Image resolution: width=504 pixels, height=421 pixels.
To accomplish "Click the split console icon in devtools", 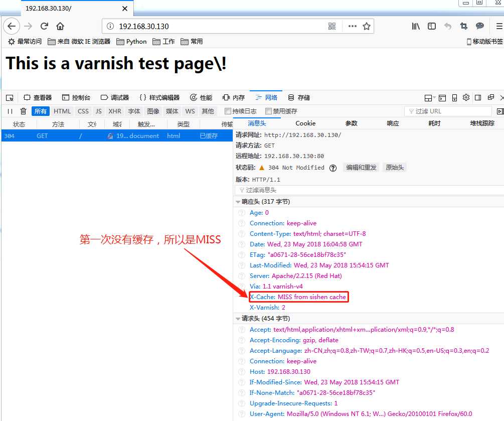I will 442,98.
